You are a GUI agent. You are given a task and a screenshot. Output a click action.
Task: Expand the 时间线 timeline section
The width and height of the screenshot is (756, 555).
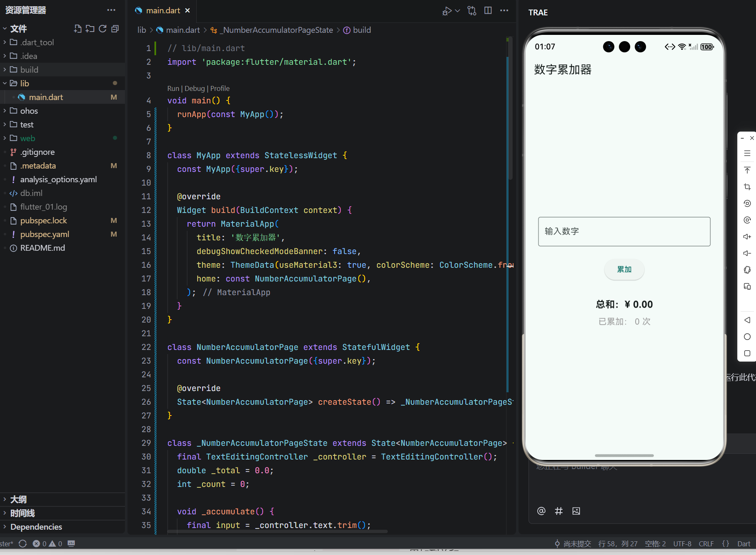coord(62,513)
